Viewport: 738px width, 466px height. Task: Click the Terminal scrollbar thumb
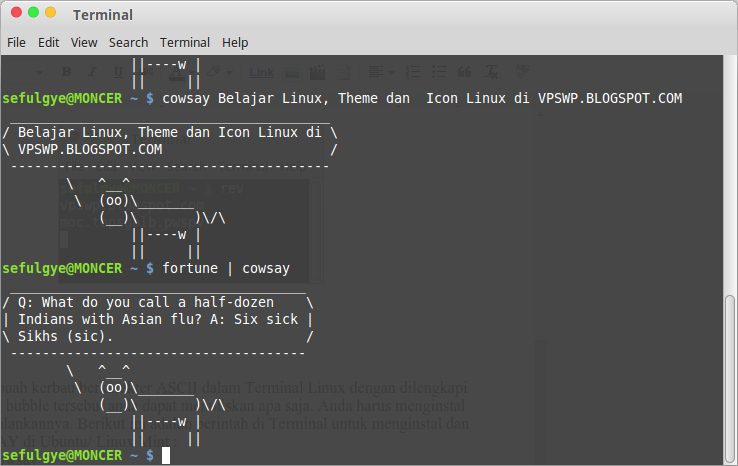[x=730, y=378]
